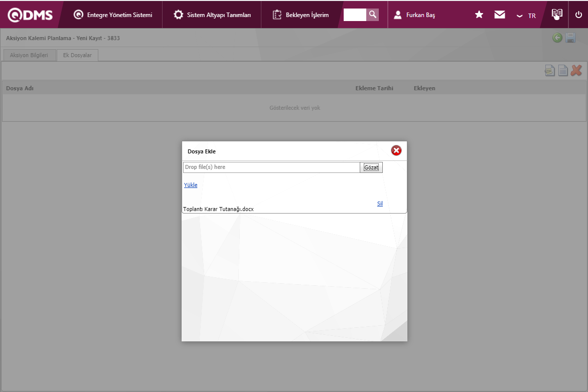Click the green back arrow icon
The width and height of the screenshot is (588, 392).
tap(557, 38)
